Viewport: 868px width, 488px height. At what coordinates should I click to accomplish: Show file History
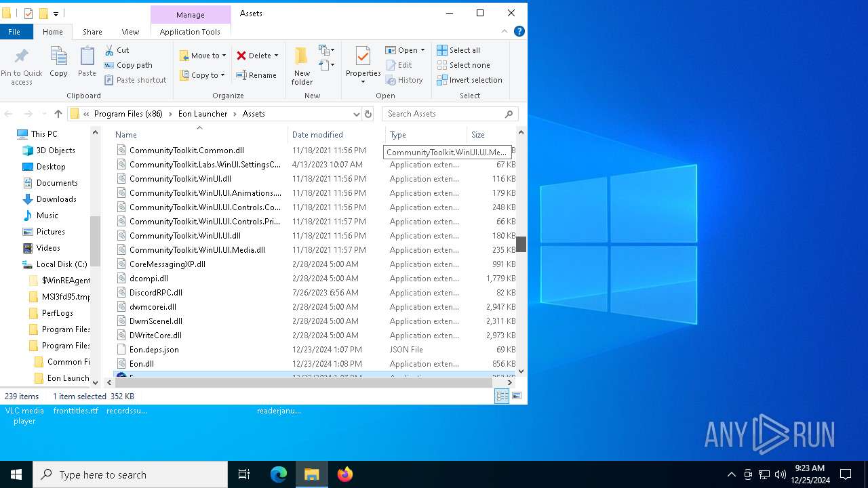point(404,80)
